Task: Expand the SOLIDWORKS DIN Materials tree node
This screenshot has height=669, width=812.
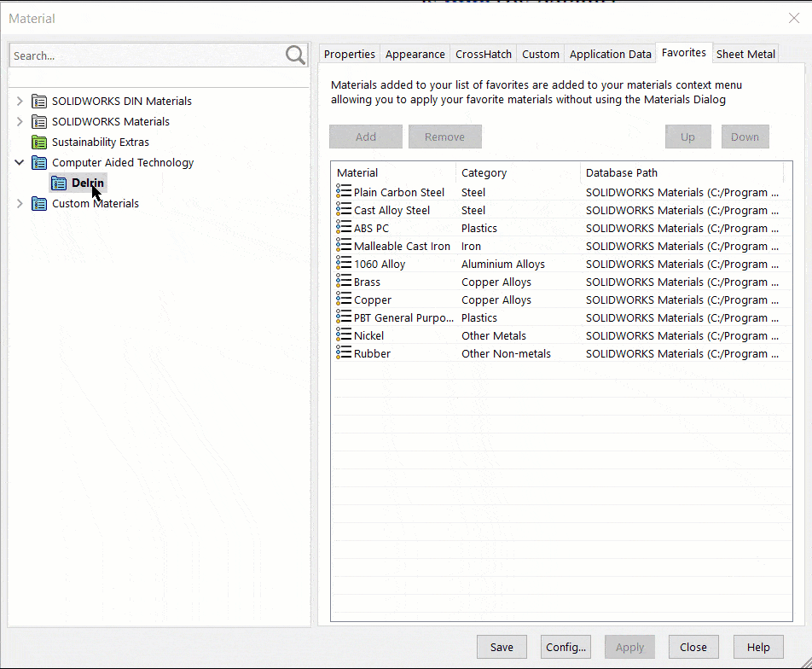Action: point(20,101)
